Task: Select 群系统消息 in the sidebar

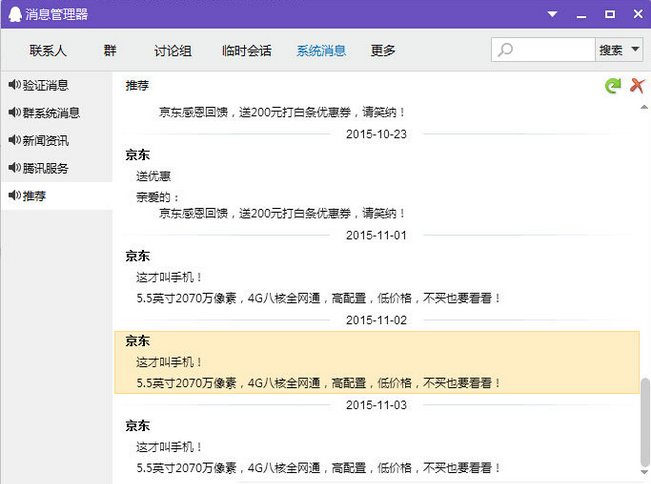Action: coord(51,112)
